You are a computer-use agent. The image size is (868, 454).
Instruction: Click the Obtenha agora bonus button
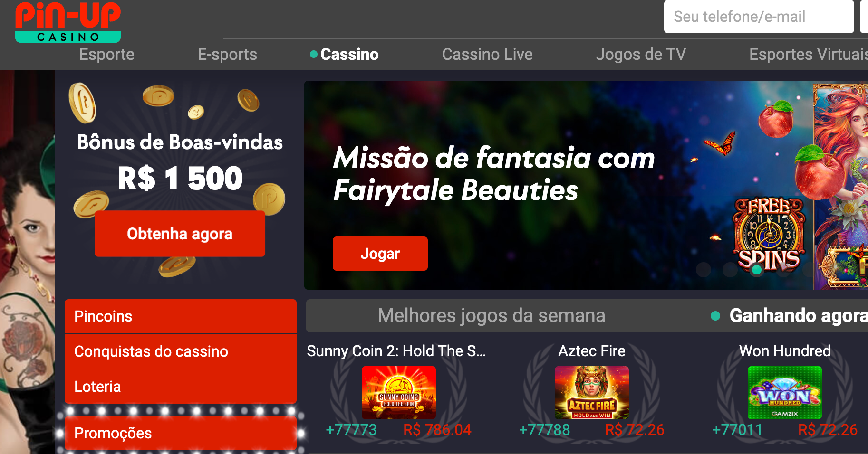[180, 234]
